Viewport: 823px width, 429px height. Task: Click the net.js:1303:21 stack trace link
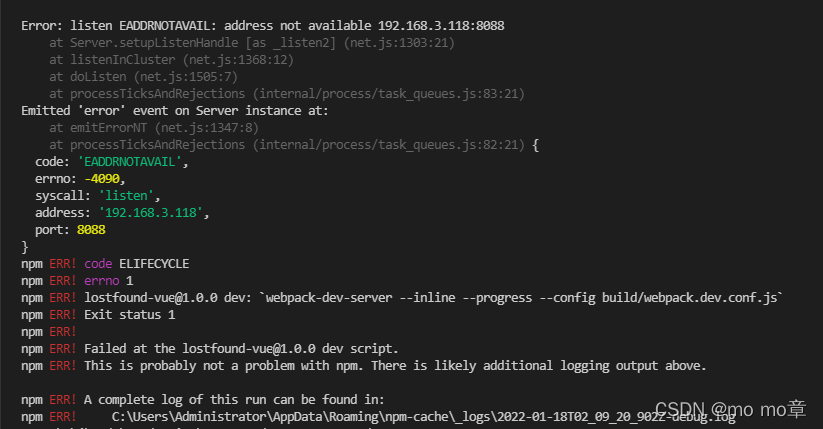(x=399, y=43)
